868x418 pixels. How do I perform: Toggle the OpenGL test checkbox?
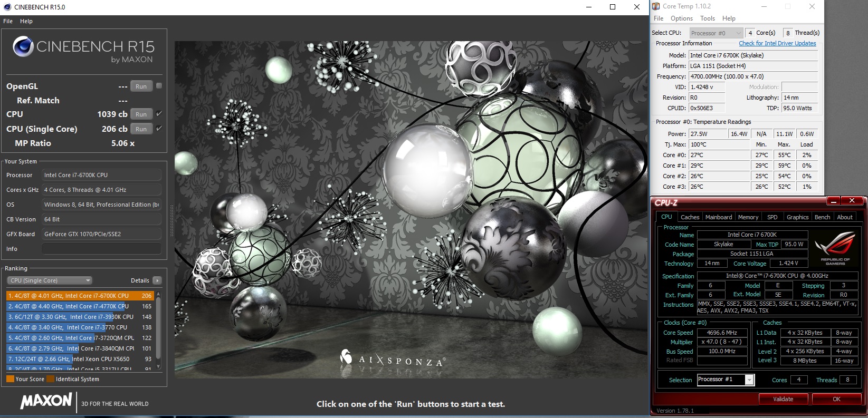pyautogui.click(x=159, y=86)
